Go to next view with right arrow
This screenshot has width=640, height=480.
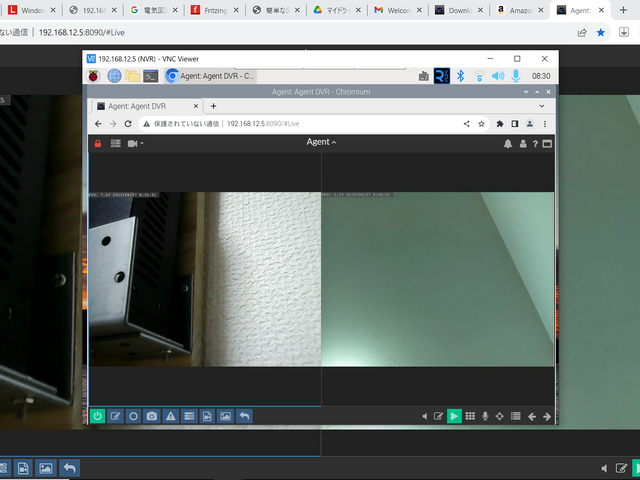coord(547,416)
